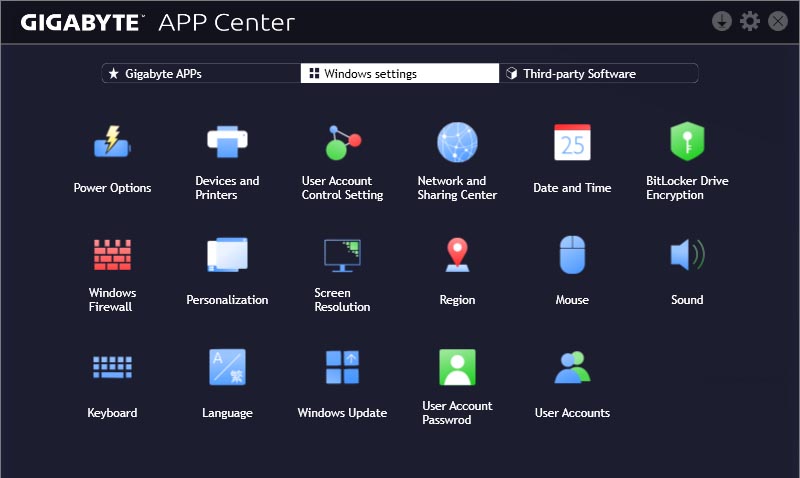Open BitLocker Drive Encryption
800x478 pixels.
click(687, 143)
